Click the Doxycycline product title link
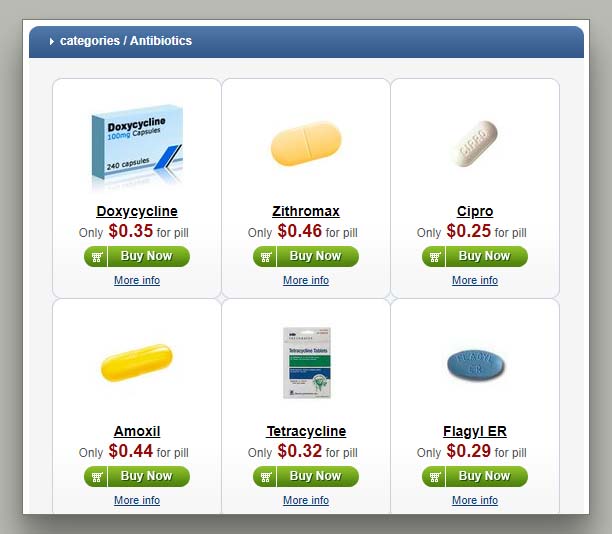Image resolution: width=612 pixels, height=534 pixels. [137, 211]
